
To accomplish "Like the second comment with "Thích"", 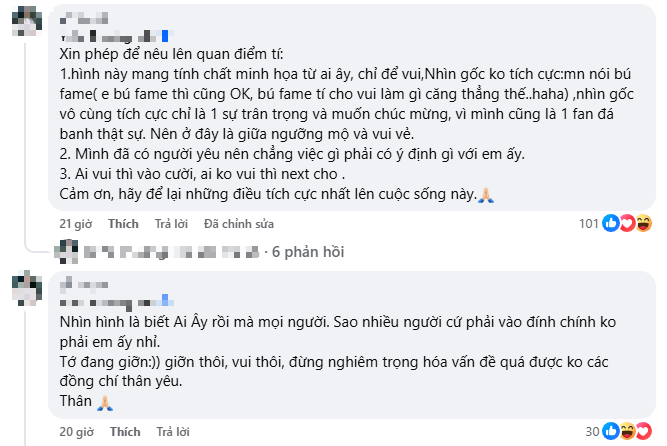I will [123, 432].
